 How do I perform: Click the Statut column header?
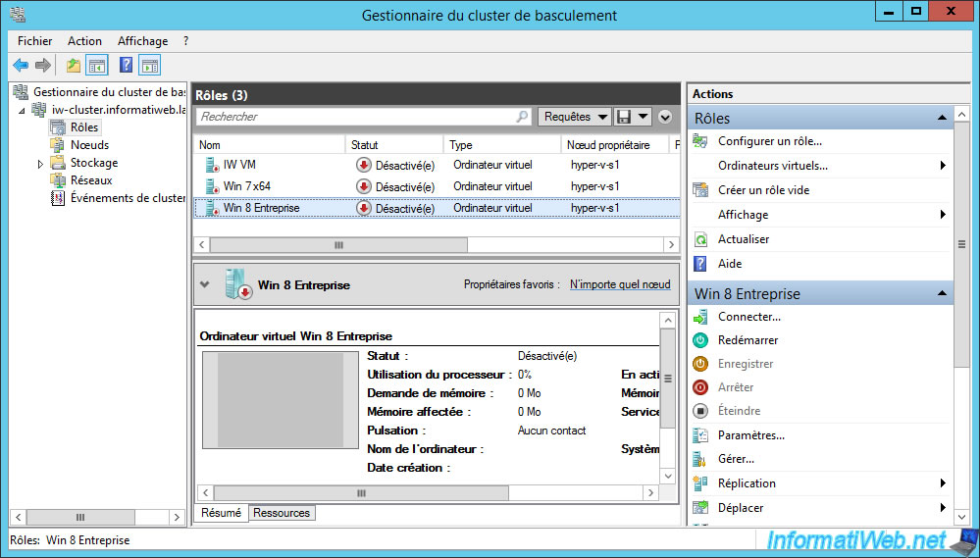394,145
